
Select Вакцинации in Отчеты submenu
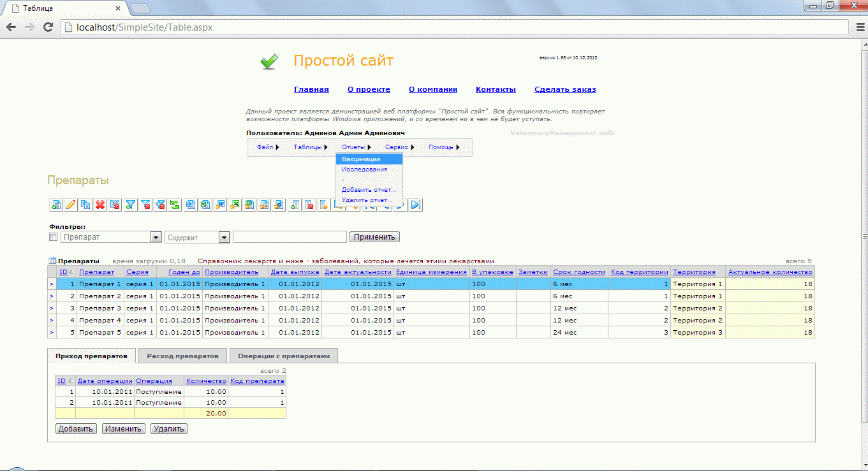point(369,159)
